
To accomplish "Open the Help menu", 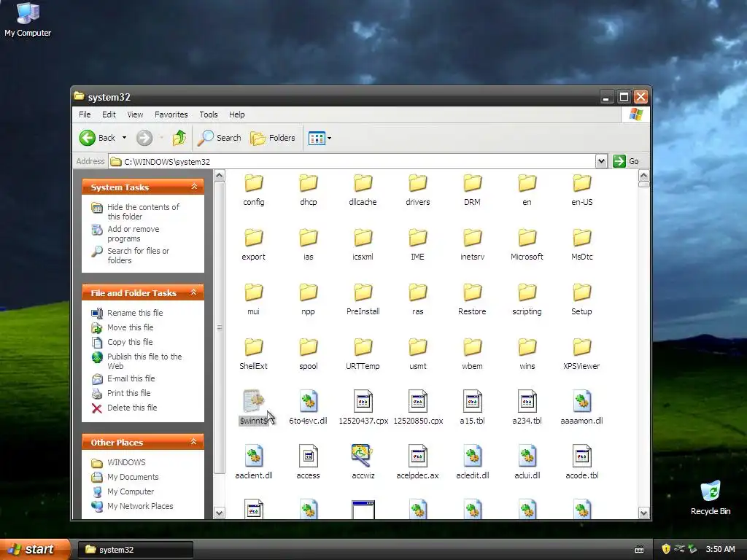I will [x=237, y=114].
